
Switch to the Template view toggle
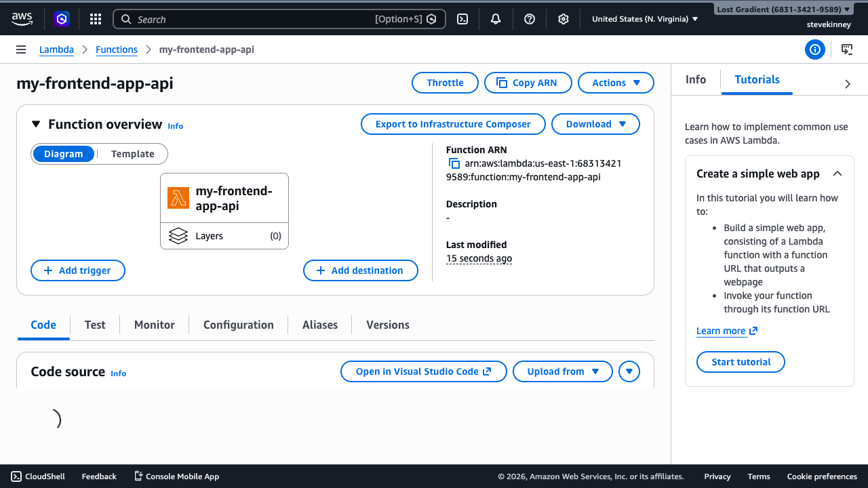pyautogui.click(x=133, y=154)
